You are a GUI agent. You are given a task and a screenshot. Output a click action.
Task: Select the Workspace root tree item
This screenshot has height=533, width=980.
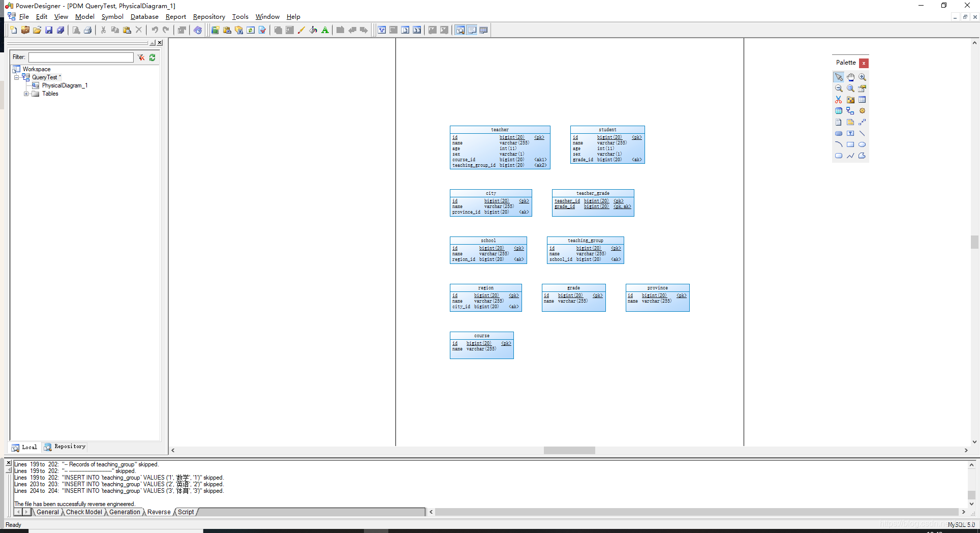click(x=37, y=69)
